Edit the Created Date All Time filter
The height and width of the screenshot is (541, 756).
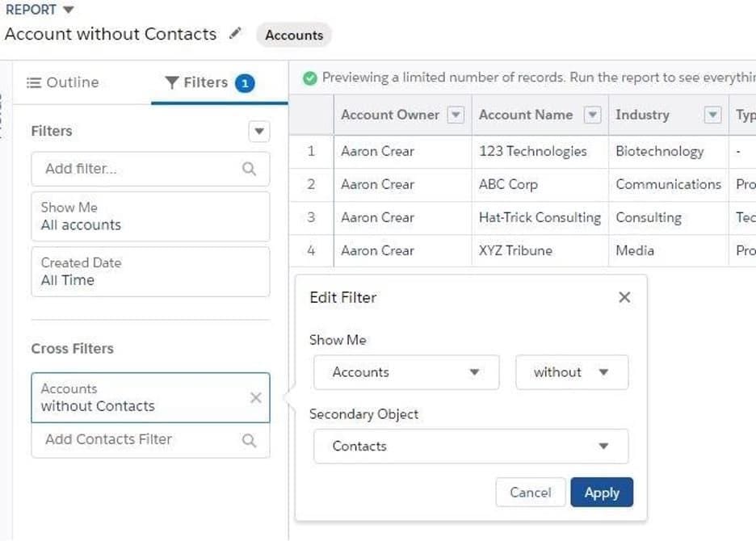(x=149, y=272)
